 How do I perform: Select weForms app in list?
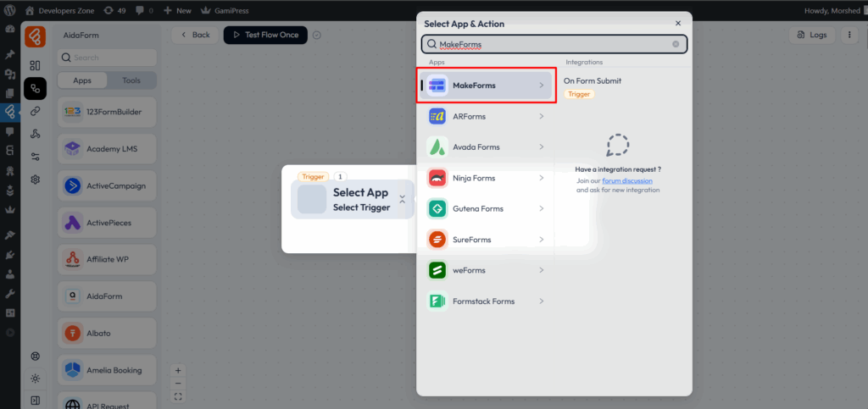(x=486, y=270)
